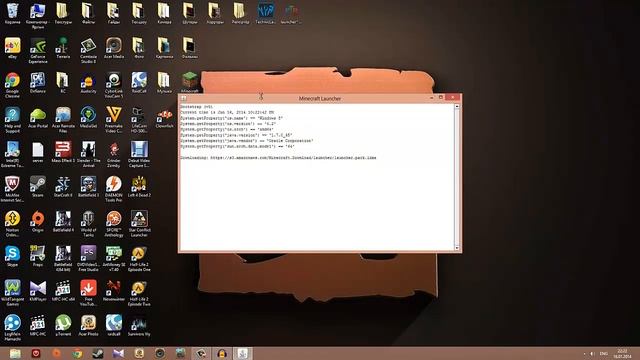Open the TechnicLauncher desktop icon
The image size is (640, 360).
pyautogui.click(x=266, y=14)
